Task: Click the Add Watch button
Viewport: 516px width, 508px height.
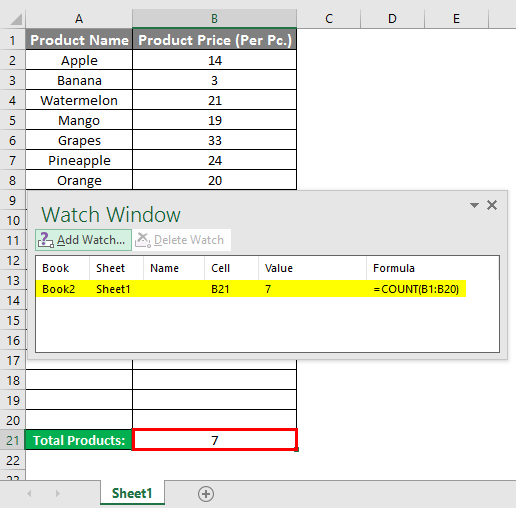Action: 83,240
